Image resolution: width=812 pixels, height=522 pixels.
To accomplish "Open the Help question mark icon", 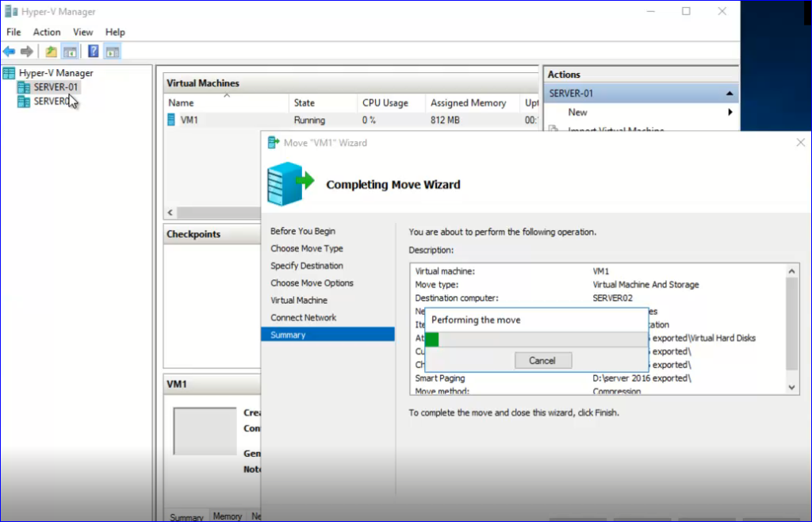I will (x=94, y=52).
